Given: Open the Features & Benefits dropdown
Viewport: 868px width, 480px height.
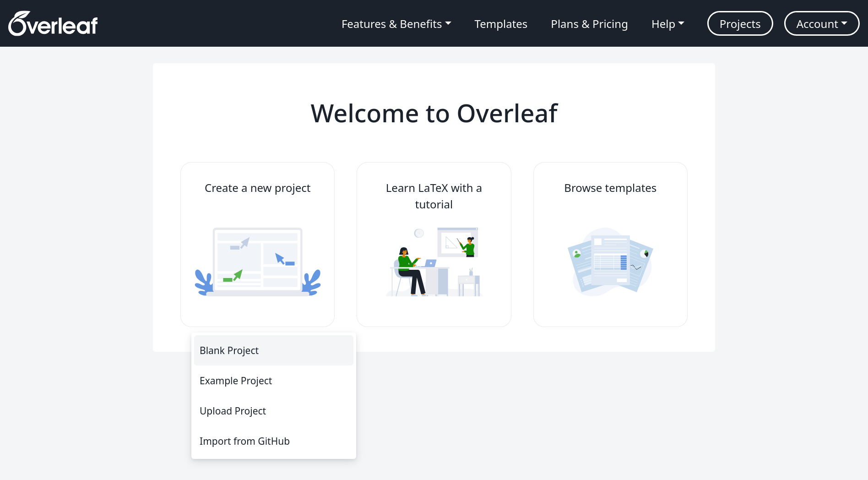Looking at the screenshot, I should point(396,24).
